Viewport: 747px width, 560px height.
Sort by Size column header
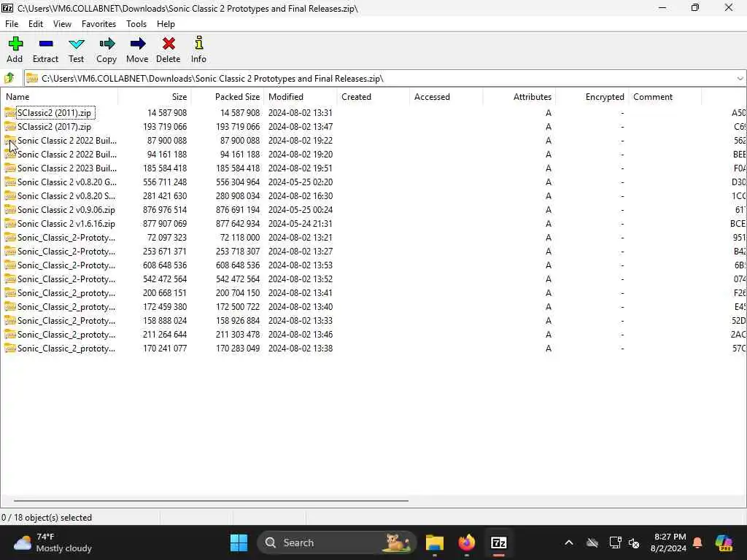click(155, 97)
